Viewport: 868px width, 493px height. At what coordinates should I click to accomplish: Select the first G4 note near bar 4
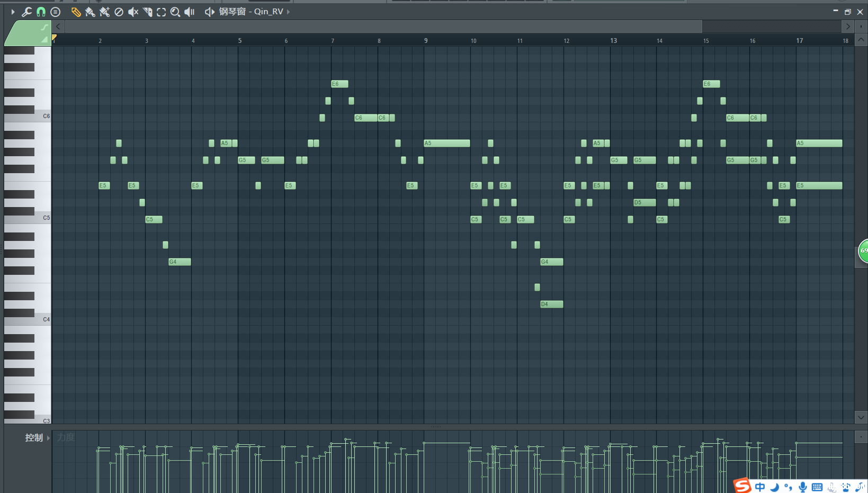180,262
